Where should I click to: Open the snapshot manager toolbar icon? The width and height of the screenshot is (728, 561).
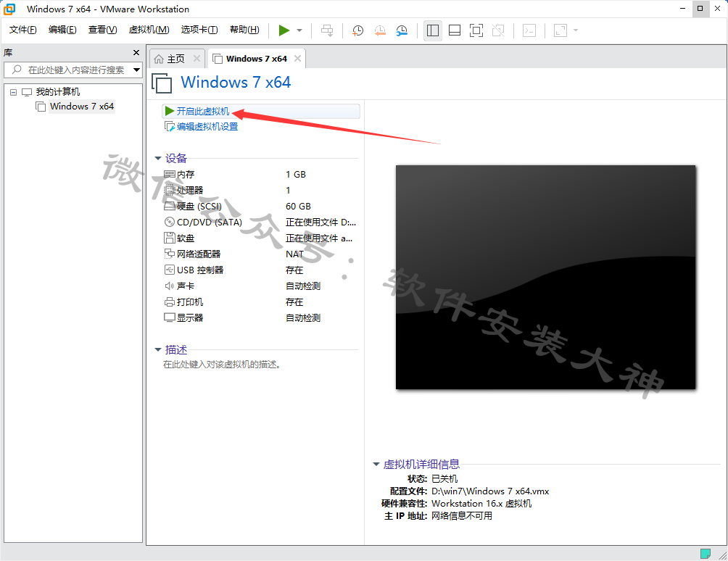[402, 30]
